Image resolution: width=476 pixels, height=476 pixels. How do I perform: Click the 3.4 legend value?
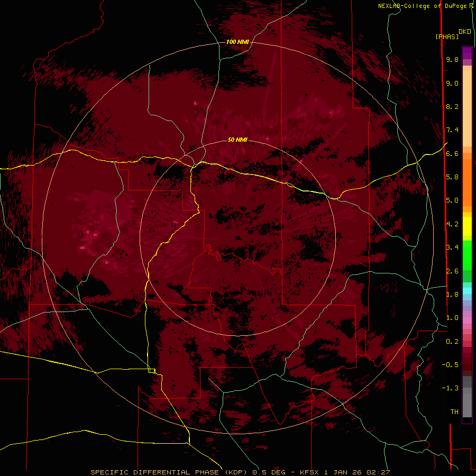pos(452,247)
